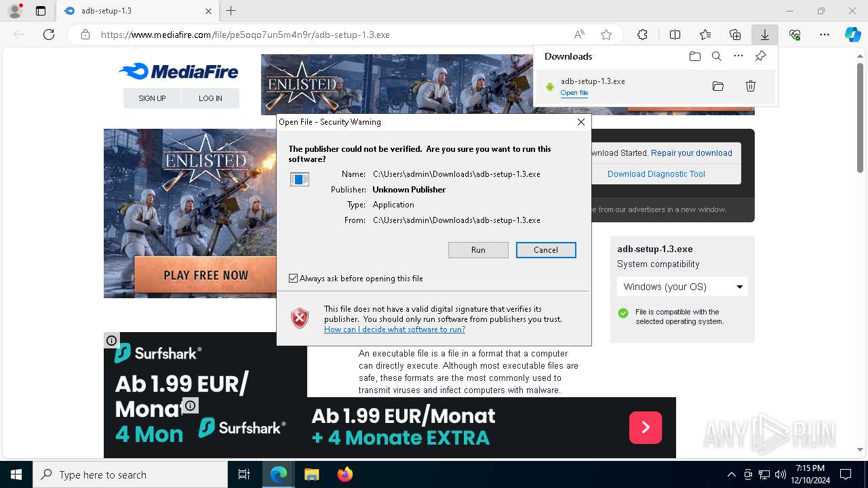Open Edge Settings and more menu
Viewport: 868px width, 488px height.
(825, 35)
